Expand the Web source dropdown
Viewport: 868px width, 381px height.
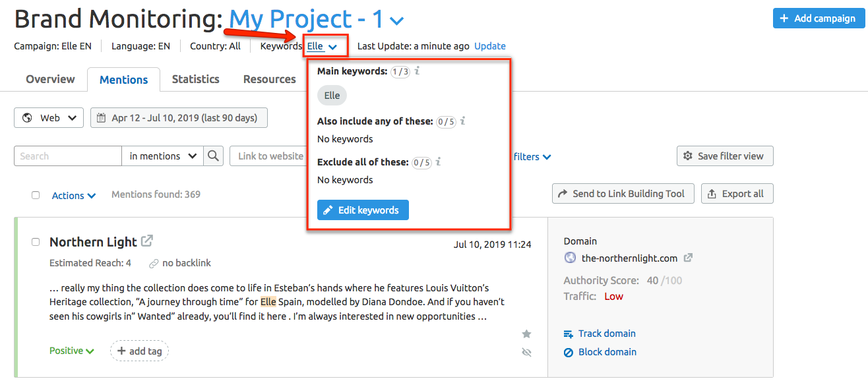(x=49, y=118)
